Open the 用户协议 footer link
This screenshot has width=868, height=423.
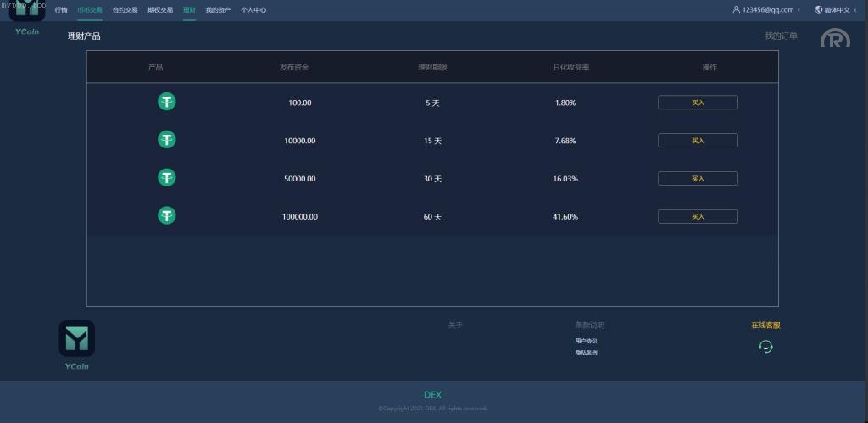coord(586,341)
